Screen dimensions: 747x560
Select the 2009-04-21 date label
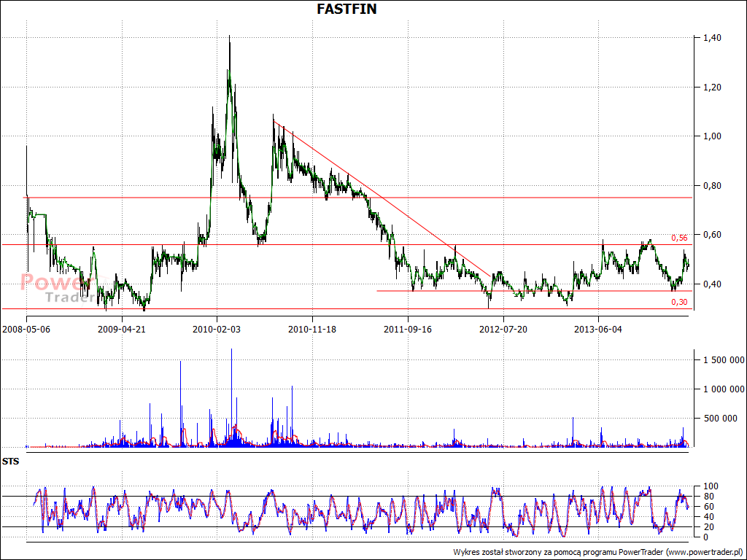click(122, 329)
